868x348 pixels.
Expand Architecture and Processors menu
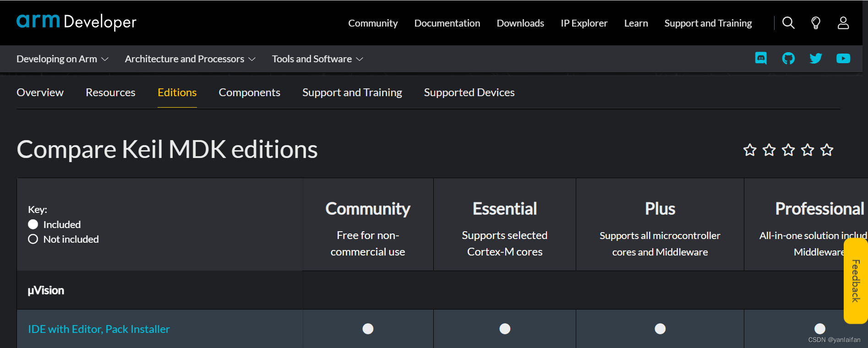click(190, 59)
